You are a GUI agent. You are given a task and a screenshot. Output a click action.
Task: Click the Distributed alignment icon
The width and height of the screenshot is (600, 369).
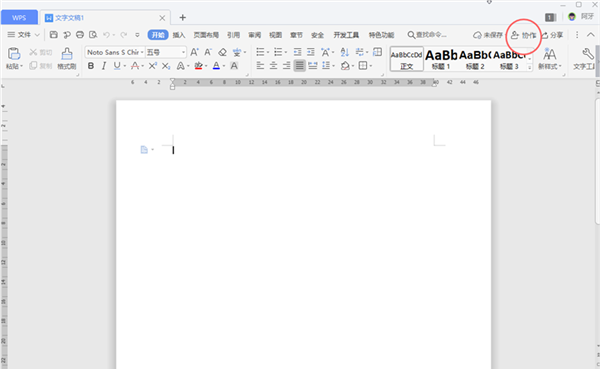tap(313, 66)
